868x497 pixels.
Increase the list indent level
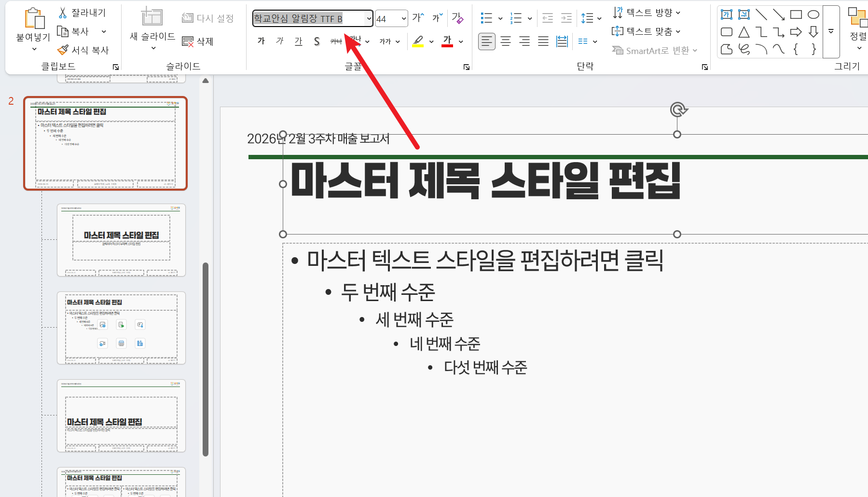point(566,18)
